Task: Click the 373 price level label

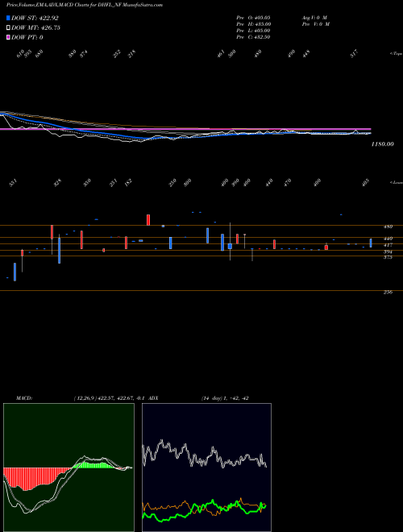Action: click(388, 257)
